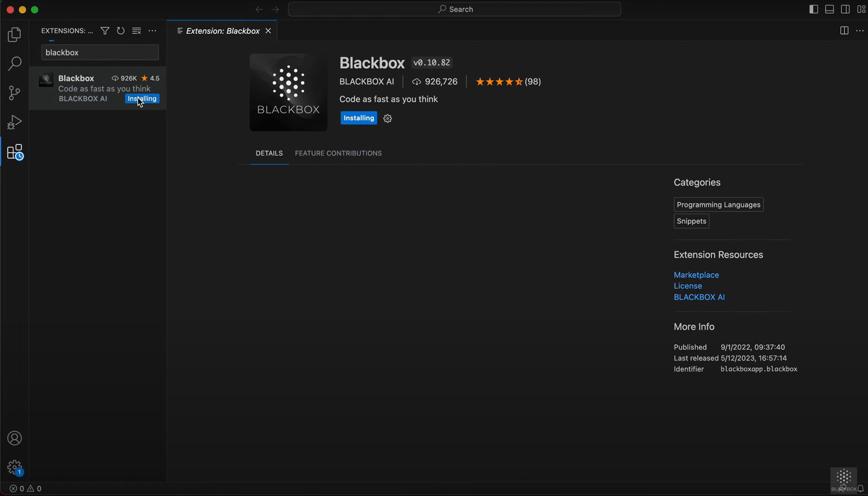The image size is (868, 496).
Task: Toggle the primary side bar visibility
Action: [813, 9]
